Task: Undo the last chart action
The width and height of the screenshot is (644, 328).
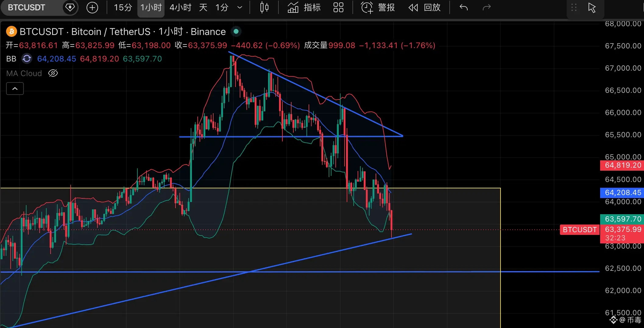Action: tap(463, 7)
